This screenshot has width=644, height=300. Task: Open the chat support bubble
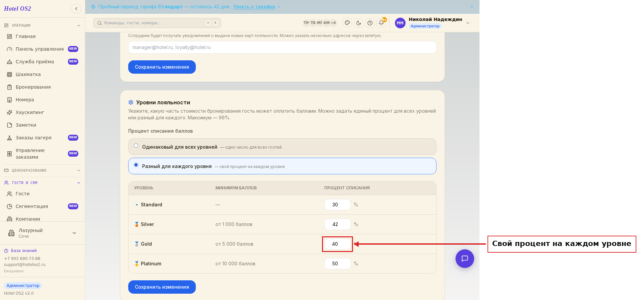[x=465, y=259]
